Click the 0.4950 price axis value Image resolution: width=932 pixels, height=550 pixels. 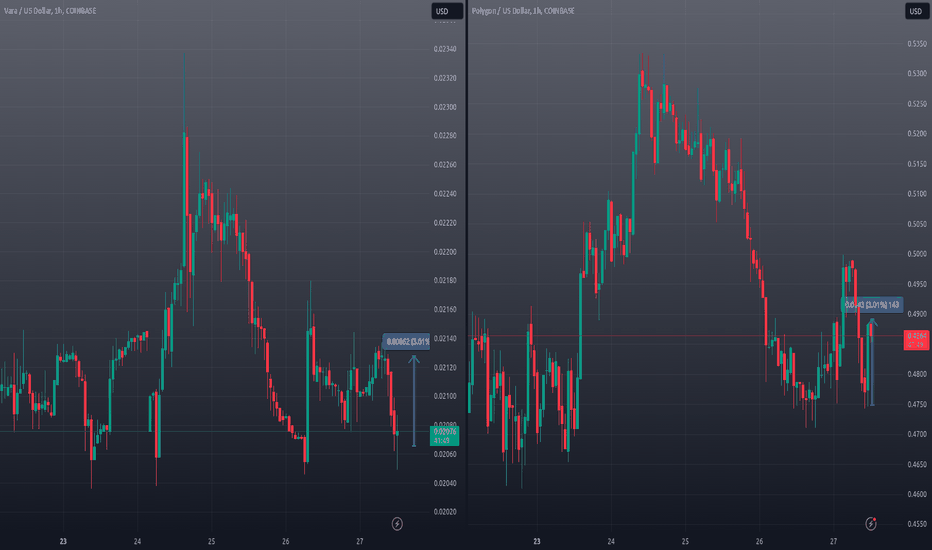click(x=917, y=285)
